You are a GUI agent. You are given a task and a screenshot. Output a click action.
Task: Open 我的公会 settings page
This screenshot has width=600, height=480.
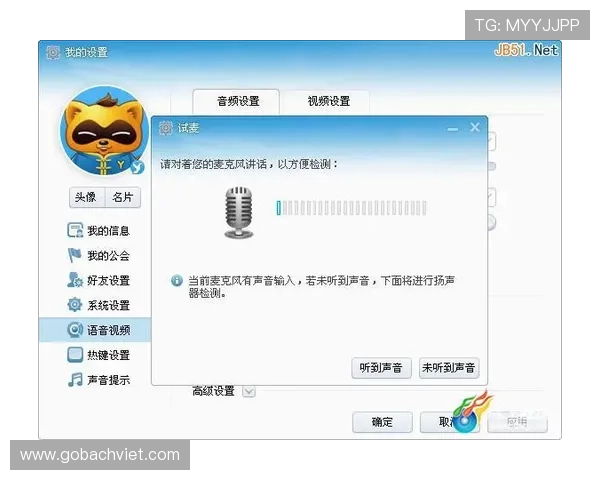(98, 256)
